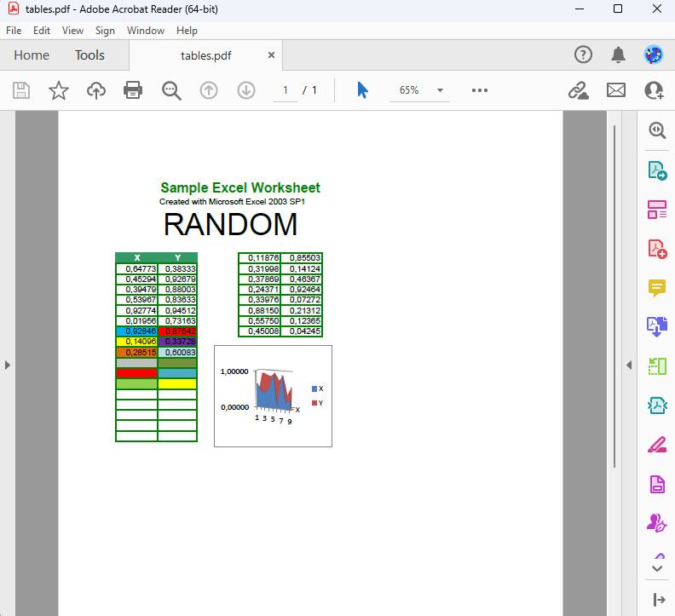
Task: Click the page number input field
Action: pos(285,90)
